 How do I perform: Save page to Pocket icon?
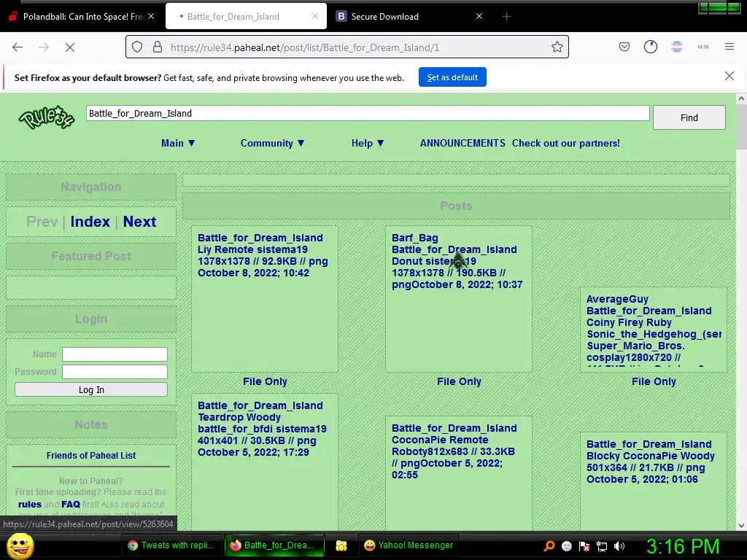tap(624, 47)
